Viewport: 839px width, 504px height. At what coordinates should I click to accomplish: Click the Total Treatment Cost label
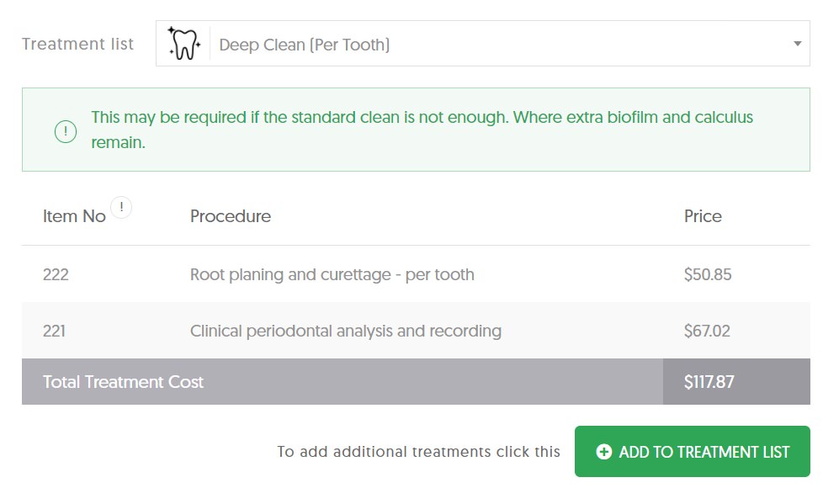pos(123,382)
